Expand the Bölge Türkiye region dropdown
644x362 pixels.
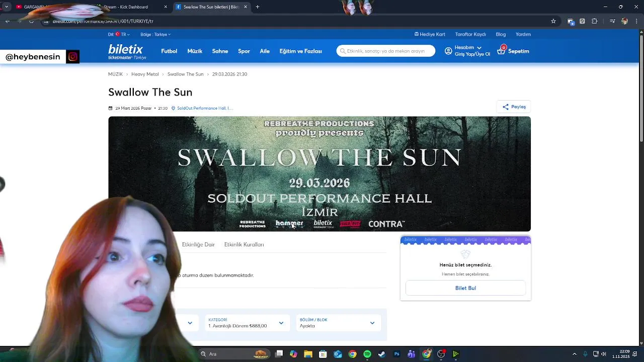pyautogui.click(x=155, y=34)
